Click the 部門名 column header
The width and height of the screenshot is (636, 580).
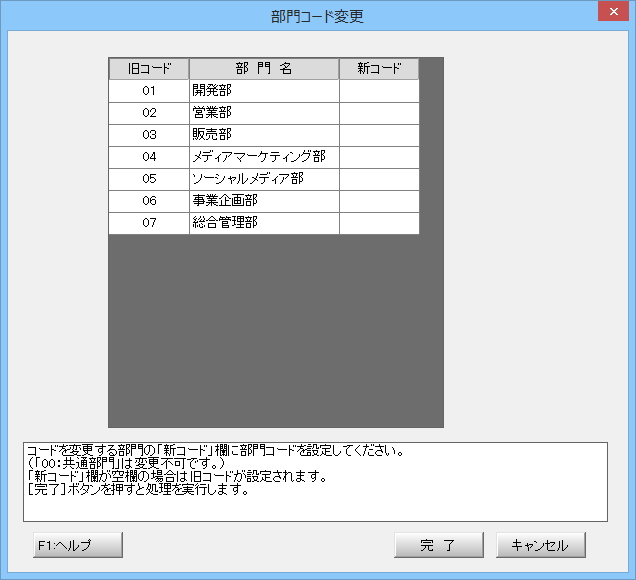point(264,69)
